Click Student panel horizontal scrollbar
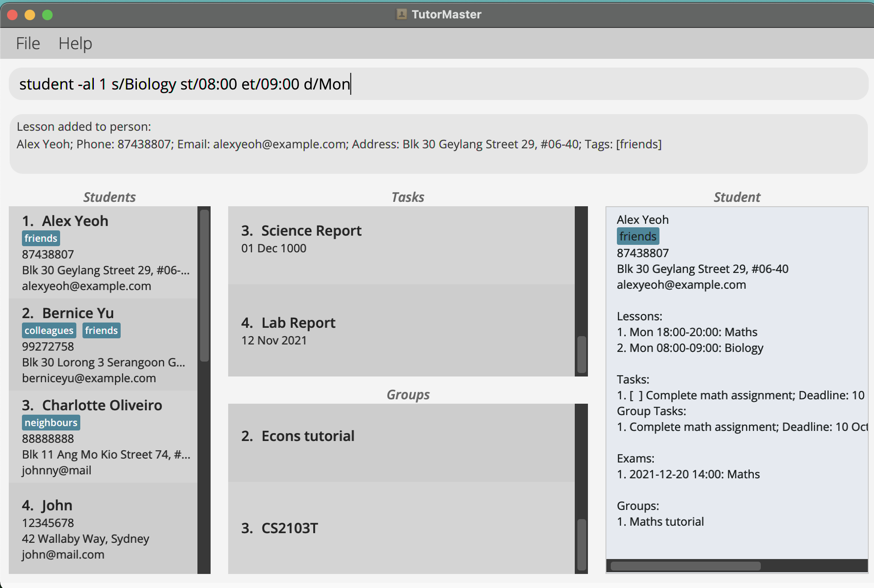The height and width of the screenshot is (588, 874). click(685, 566)
